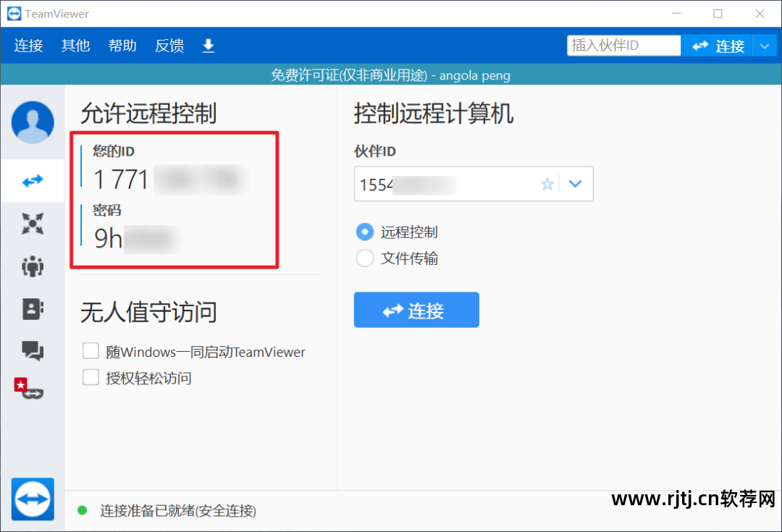782x532 pixels.
Task: Click the free license banner text
Action: [x=390, y=75]
